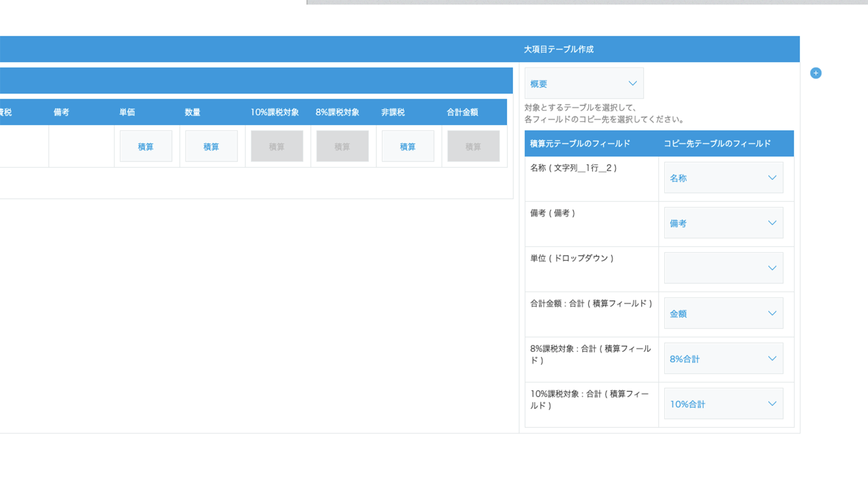
Task: Toggle 積算 button under 単価 column
Action: (x=146, y=146)
